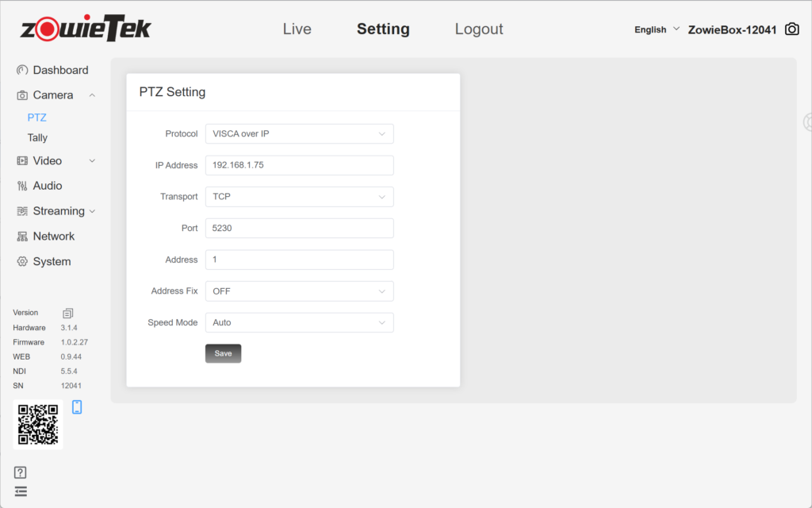
Task: Open the Protocol dropdown
Action: (x=299, y=134)
